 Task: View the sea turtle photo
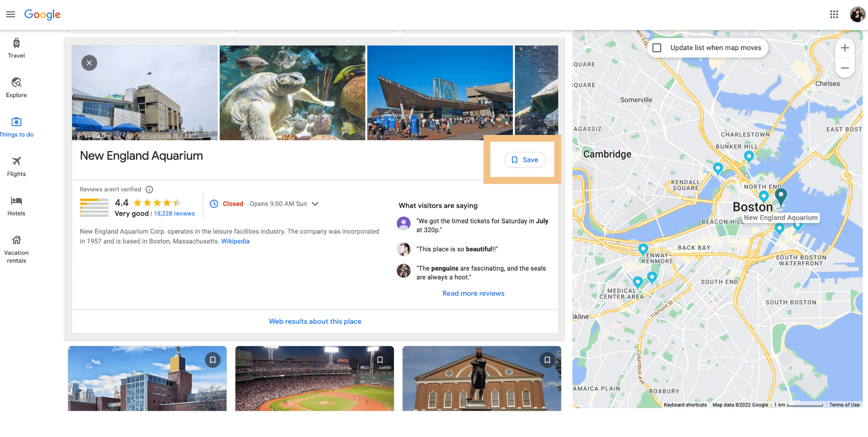[292, 93]
